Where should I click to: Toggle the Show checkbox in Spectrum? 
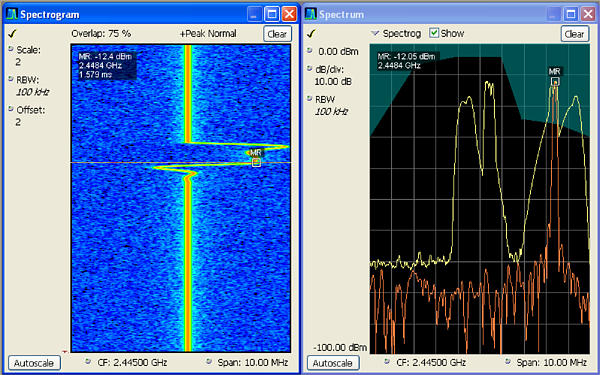click(434, 33)
